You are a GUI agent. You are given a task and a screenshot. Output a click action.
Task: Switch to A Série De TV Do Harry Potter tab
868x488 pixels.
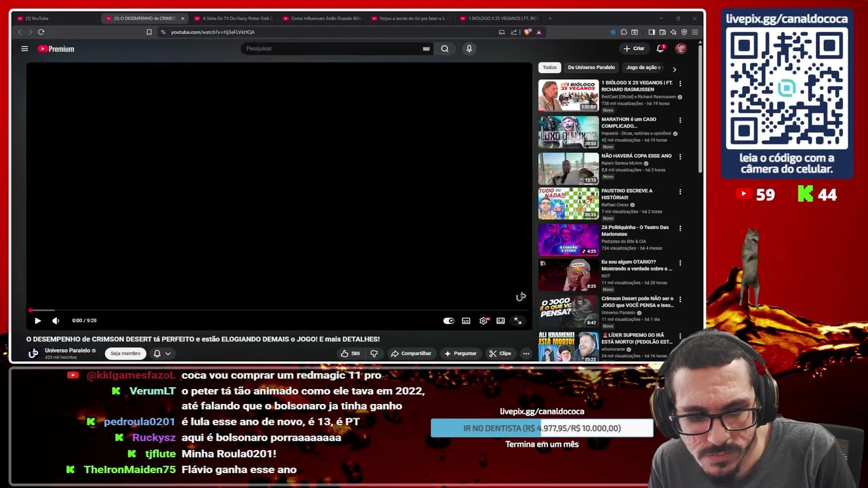pyautogui.click(x=233, y=18)
